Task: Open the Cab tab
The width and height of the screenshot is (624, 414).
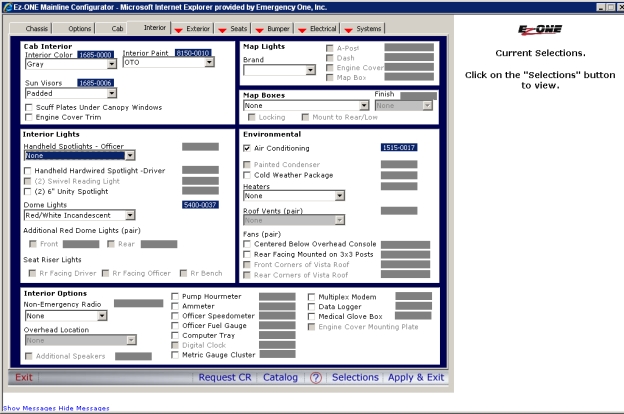Action: pyautogui.click(x=117, y=29)
